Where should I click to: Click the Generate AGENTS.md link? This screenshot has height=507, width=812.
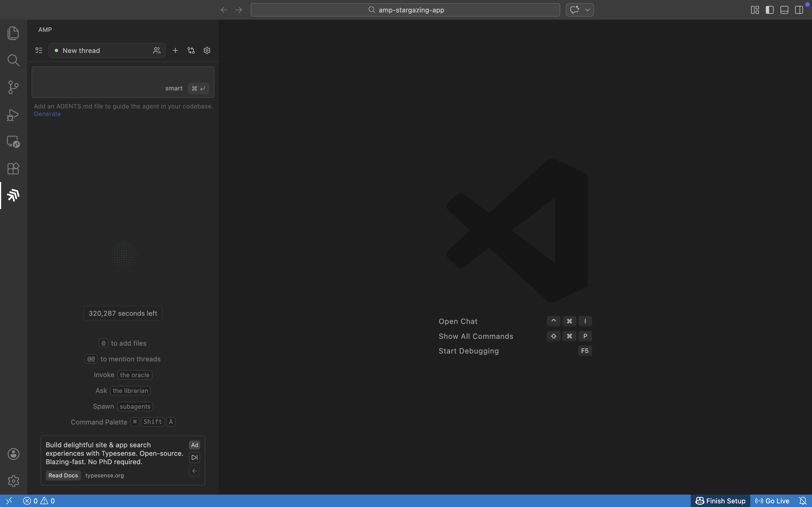[x=47, y=114]
